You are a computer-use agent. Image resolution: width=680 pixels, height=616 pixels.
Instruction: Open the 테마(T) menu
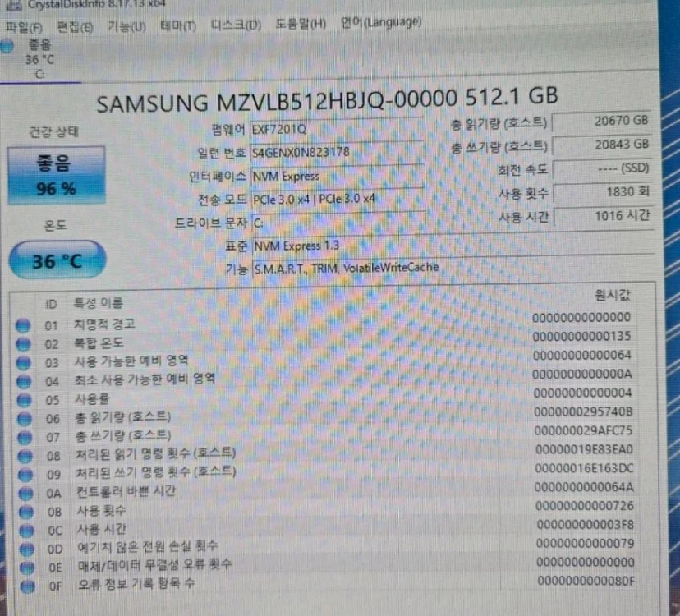point(178,26)
